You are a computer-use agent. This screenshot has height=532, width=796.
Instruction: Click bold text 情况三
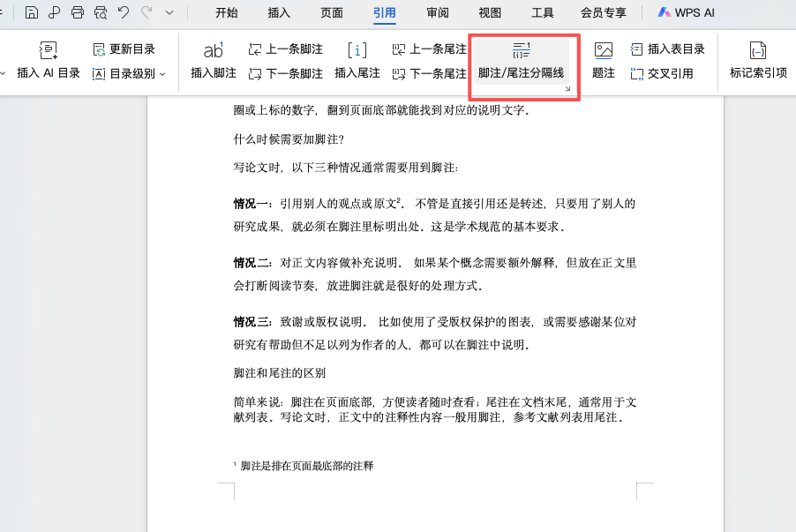(x=251, y=322)
